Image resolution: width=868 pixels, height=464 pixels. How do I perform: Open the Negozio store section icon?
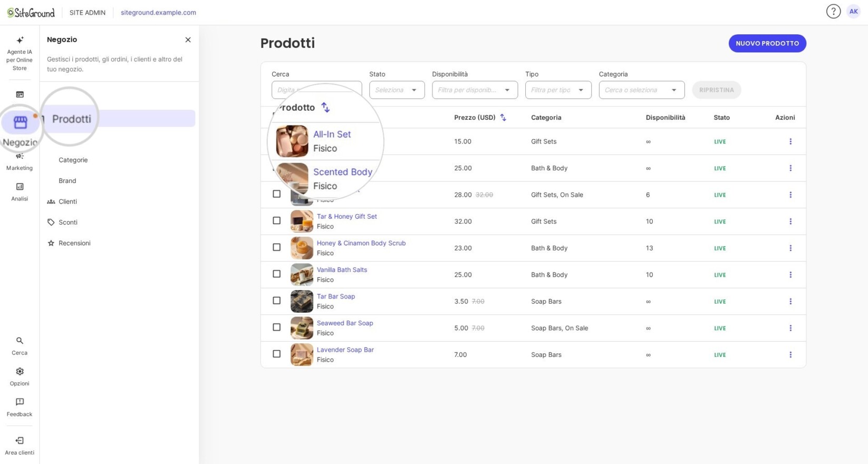20,122
